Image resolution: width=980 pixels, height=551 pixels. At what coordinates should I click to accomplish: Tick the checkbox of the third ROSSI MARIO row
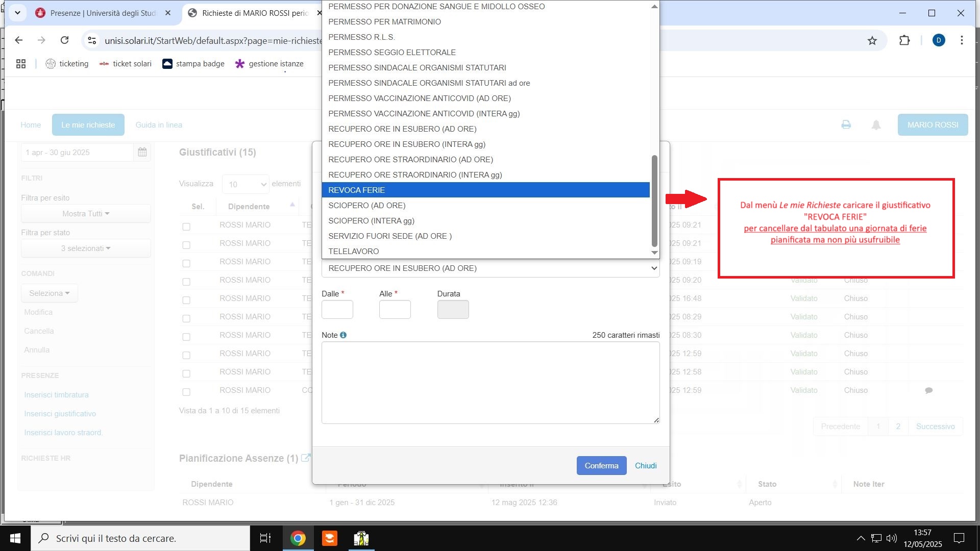coord(186,263)
